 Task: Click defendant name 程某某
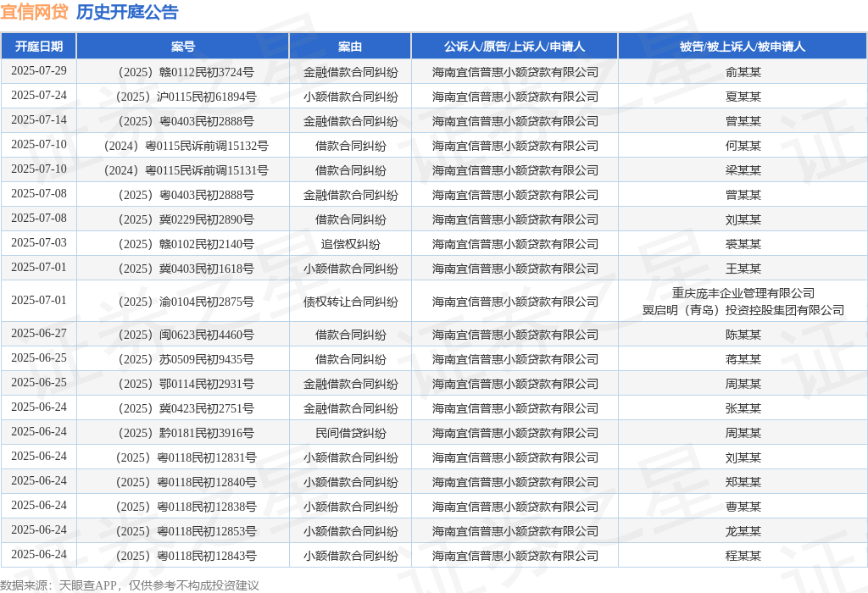tap(743, 556)
